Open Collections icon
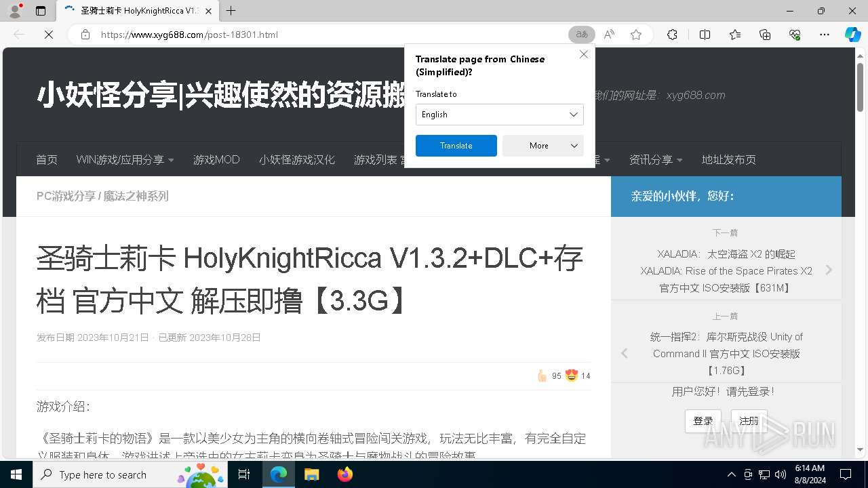 [765, 35]
